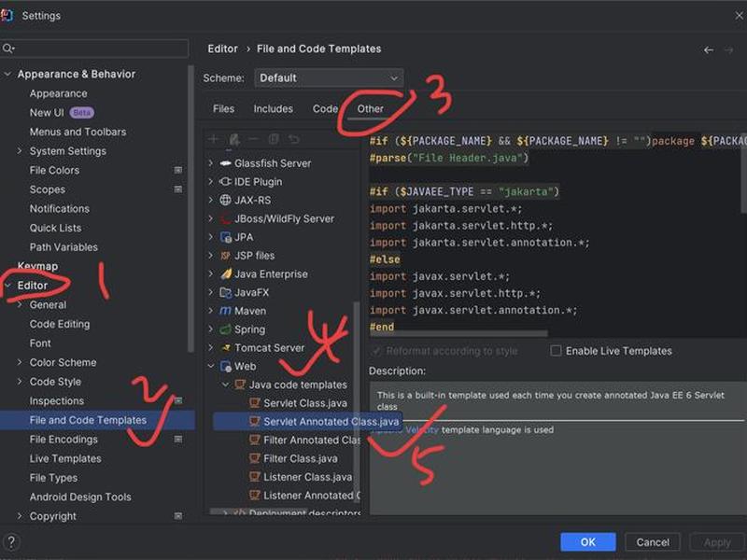Click the back navigation arrow

coord(709,50)
